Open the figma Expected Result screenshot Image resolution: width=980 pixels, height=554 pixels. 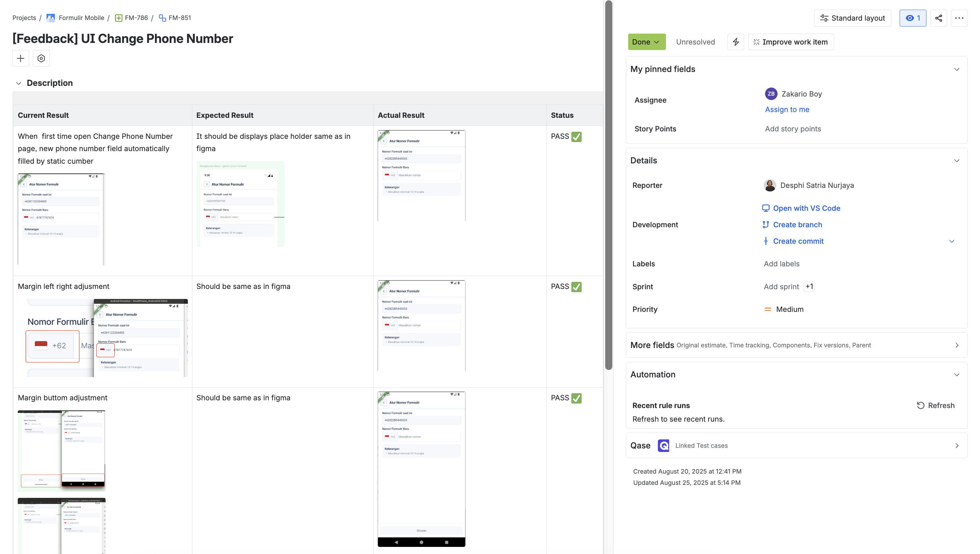[240, 204]
